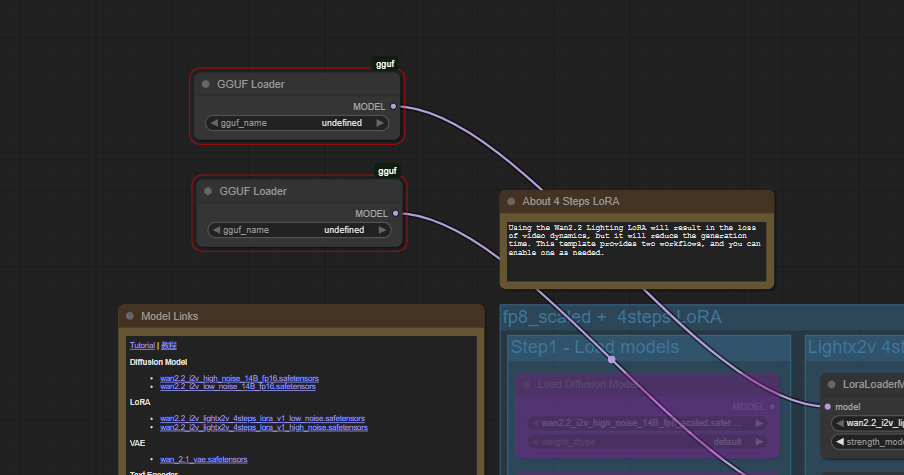Select the fp8_scaled + 4steps LoRA group title
The width and height of the screenshot is (904, 475).
click(x=611, y=318)
